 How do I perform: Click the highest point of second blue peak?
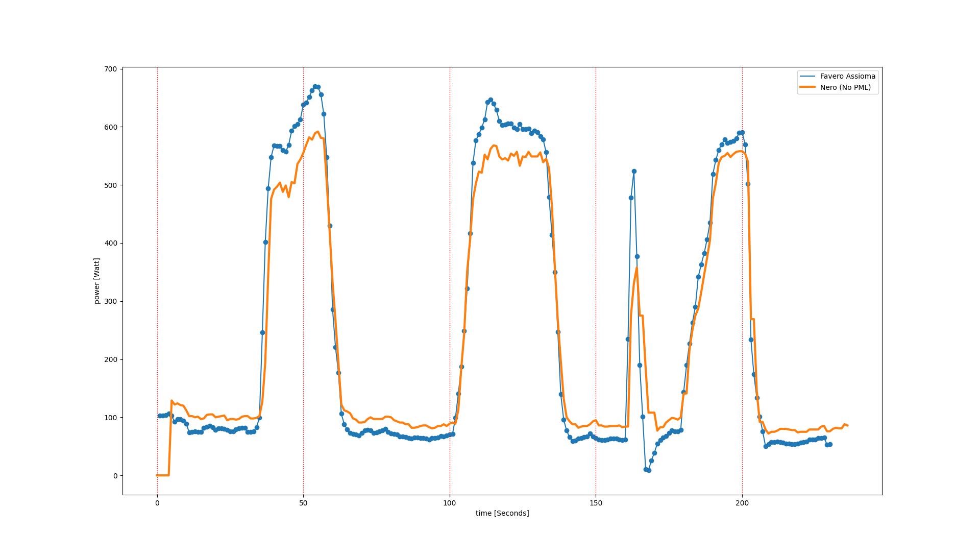click(x=491, y=100)
